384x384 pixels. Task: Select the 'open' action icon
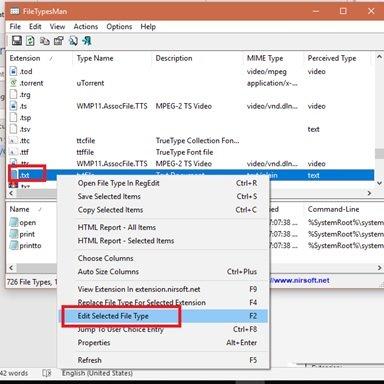tap(14, 222)
